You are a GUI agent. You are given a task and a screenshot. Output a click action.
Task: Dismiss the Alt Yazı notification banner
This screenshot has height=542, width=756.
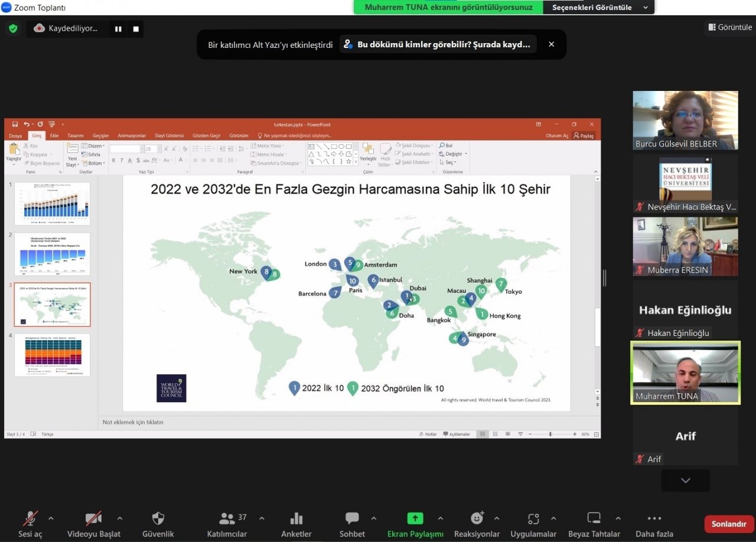click(x=551, y=44)
